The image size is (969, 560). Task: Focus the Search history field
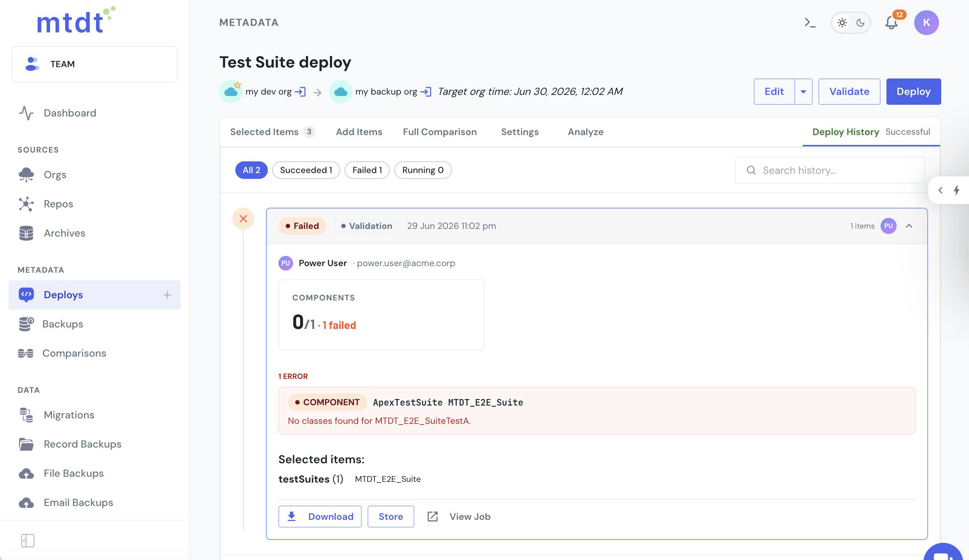[x=830, y=170]
